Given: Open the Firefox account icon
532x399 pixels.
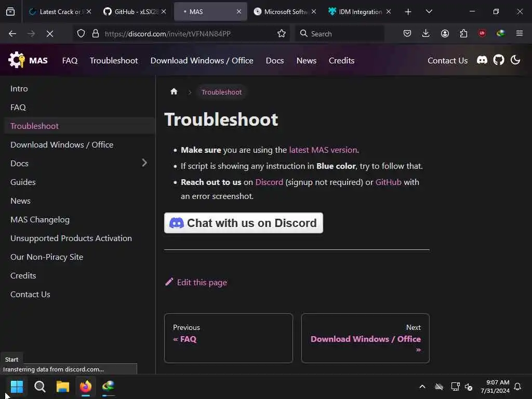Looking at the screenshot, I should tap(445, 33).
